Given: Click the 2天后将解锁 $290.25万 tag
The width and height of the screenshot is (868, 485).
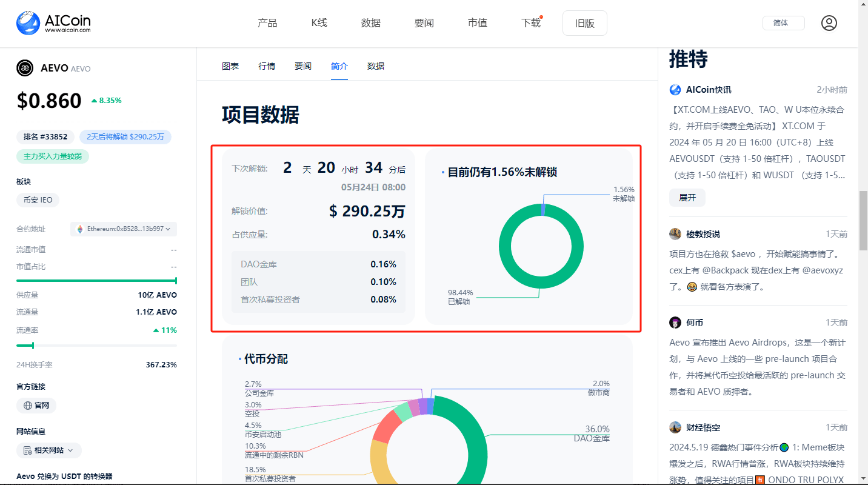Looking at the screenshot, I should click(125, 137).
